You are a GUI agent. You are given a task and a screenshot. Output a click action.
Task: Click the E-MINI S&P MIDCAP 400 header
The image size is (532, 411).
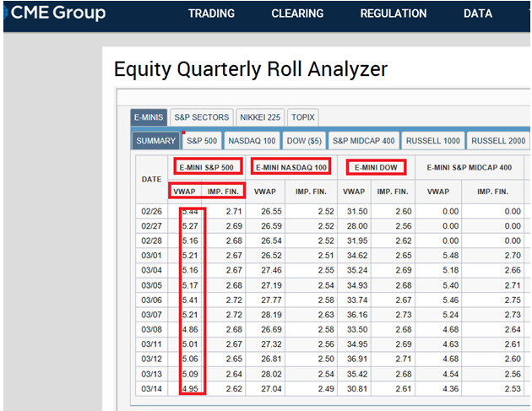tap(470, 167)
